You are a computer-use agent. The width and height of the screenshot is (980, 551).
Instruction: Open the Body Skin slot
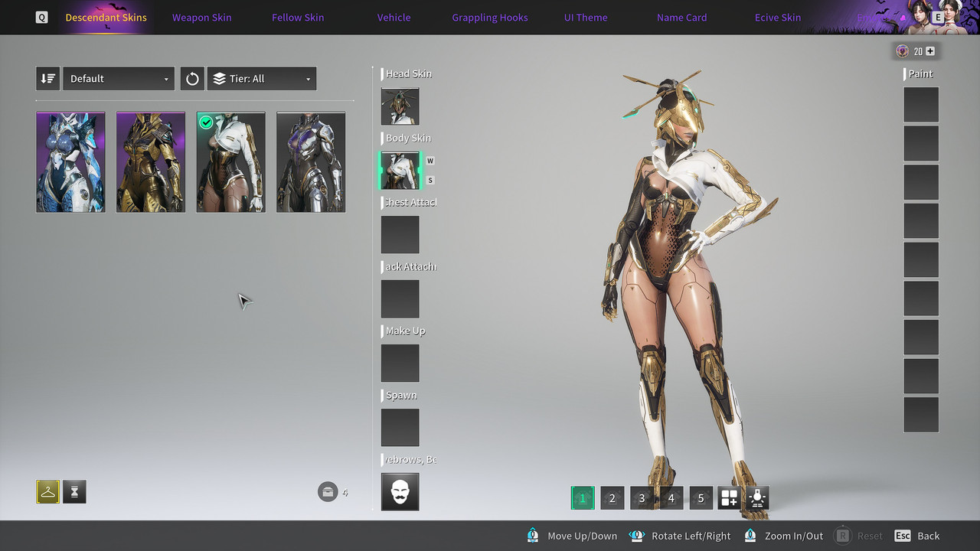[x=400, y=171]
